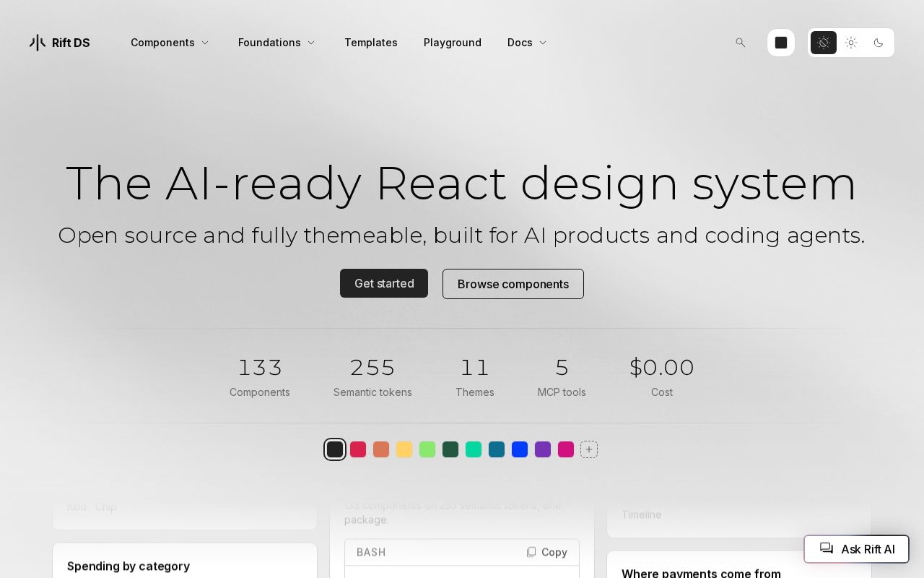Select the black theme swatch
Image resolution: width=924 pixels, height=578 pixels.
pos(335,449)
